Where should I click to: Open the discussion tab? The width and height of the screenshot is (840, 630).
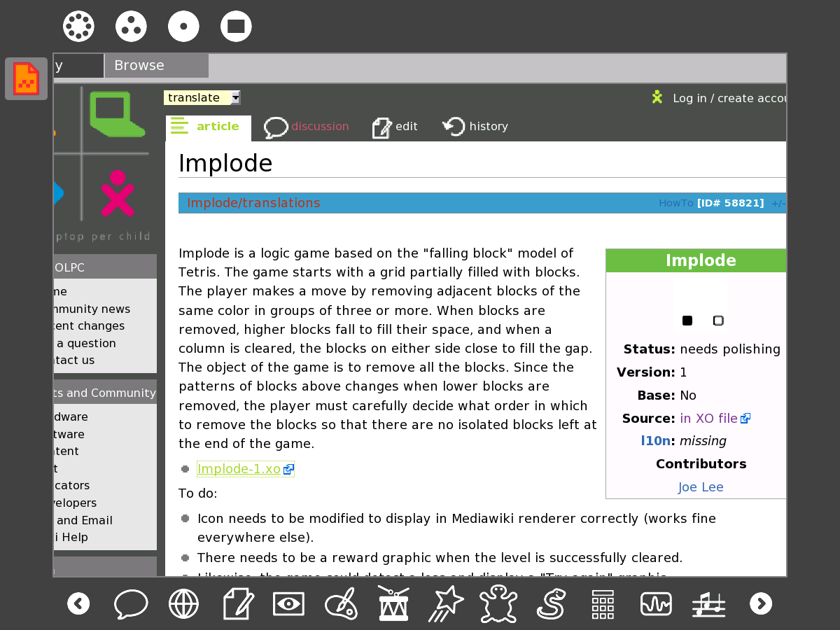307,127
